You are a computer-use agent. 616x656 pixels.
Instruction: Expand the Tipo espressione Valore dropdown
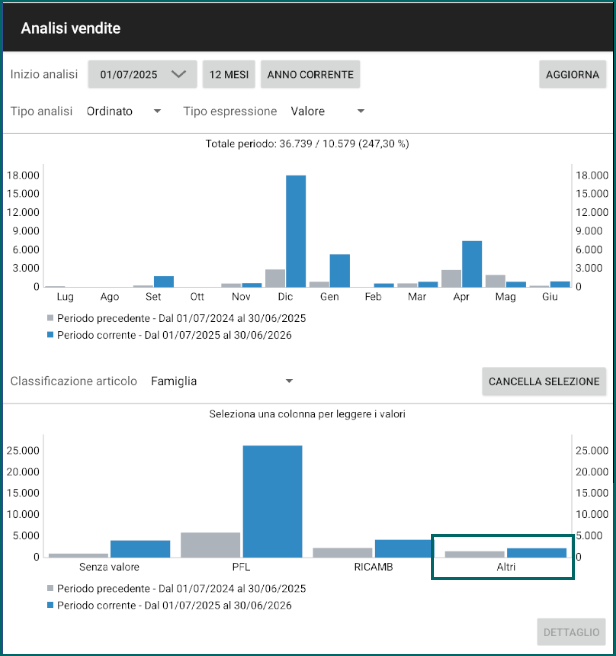pos(328,111)
